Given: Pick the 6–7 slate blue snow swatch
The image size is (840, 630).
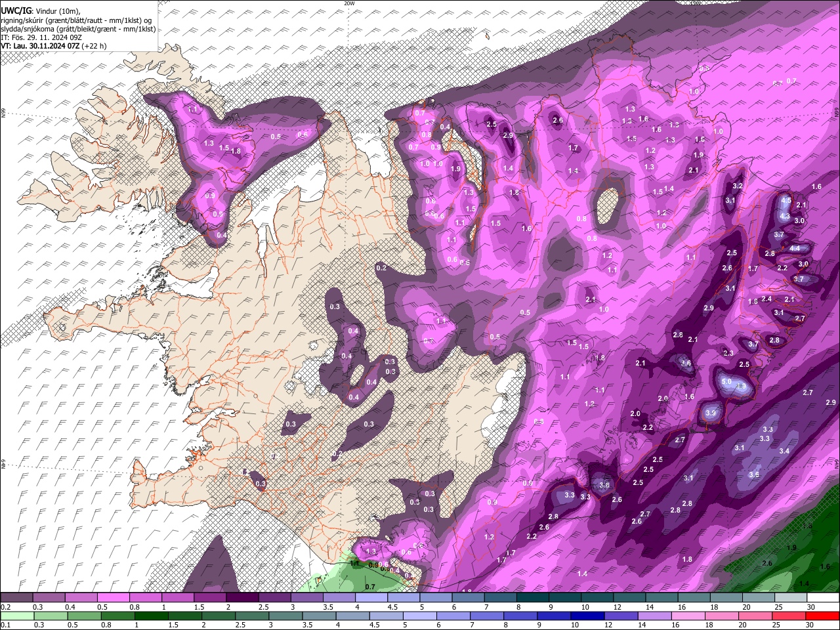Looking at the screenshot, I should (468, 598).
